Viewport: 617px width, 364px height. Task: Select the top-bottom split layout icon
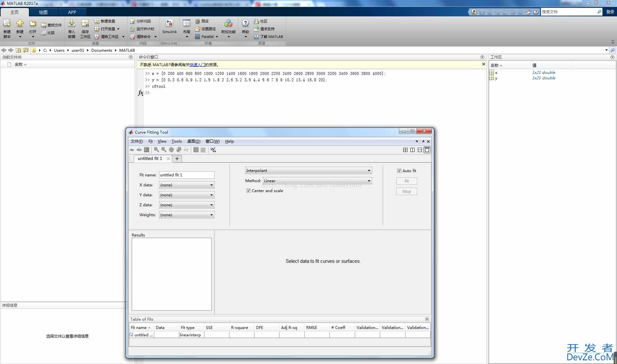[x=420, y=150]
